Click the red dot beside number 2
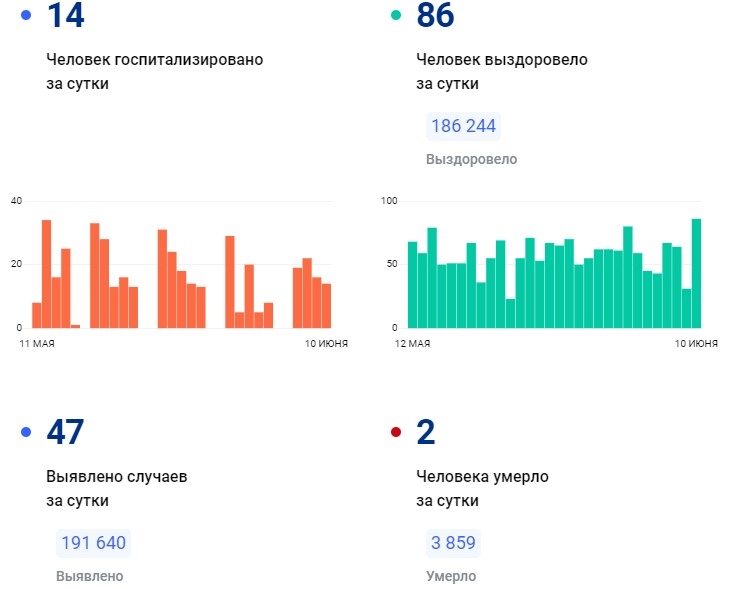745x589 pixels. coord(396,432)
